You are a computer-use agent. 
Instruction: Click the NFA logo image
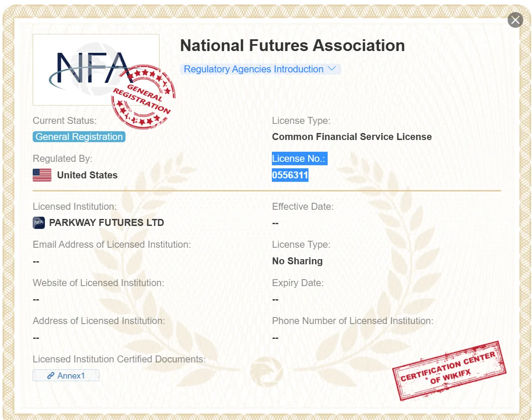pos(96,70)
